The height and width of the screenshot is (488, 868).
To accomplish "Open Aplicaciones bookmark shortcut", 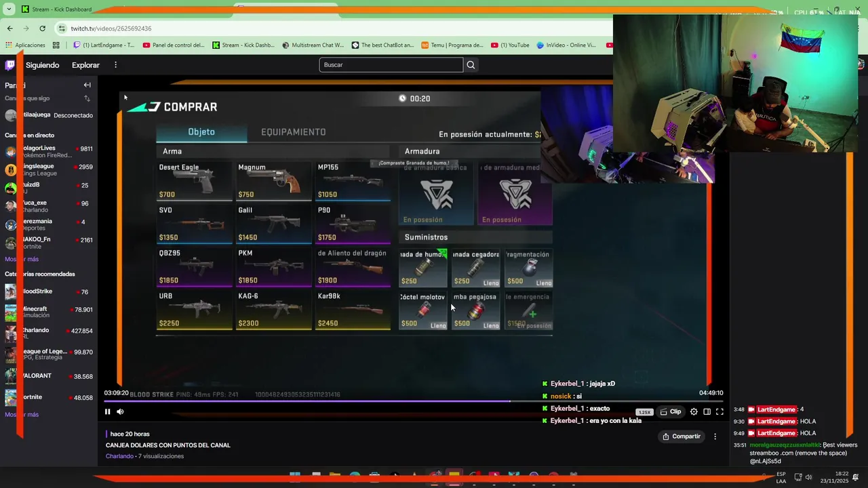I will click(25, 45).
